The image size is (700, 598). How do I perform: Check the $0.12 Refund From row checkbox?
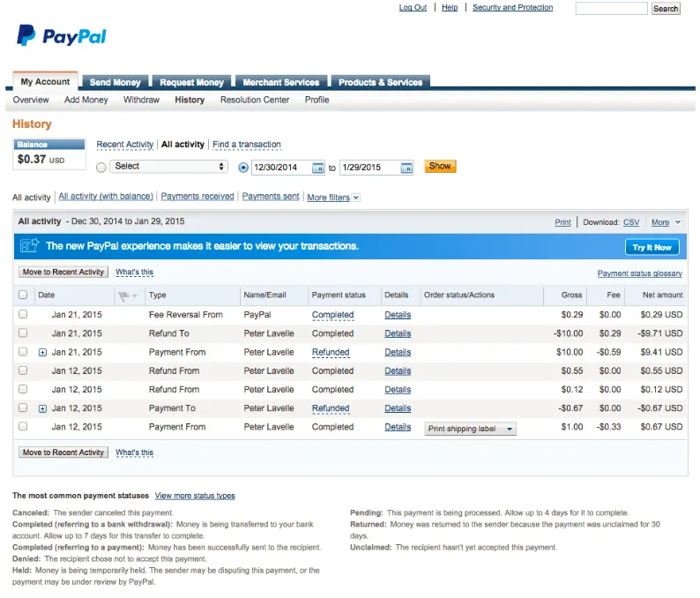point(23,389)
